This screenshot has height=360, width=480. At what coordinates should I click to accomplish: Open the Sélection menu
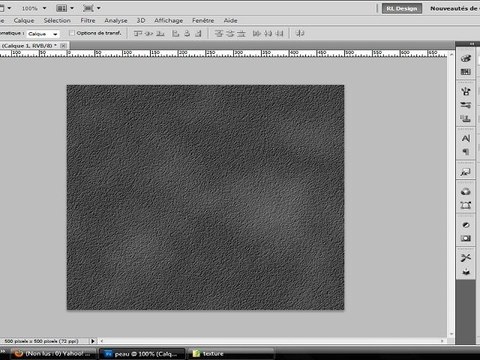tap(57, 20)
